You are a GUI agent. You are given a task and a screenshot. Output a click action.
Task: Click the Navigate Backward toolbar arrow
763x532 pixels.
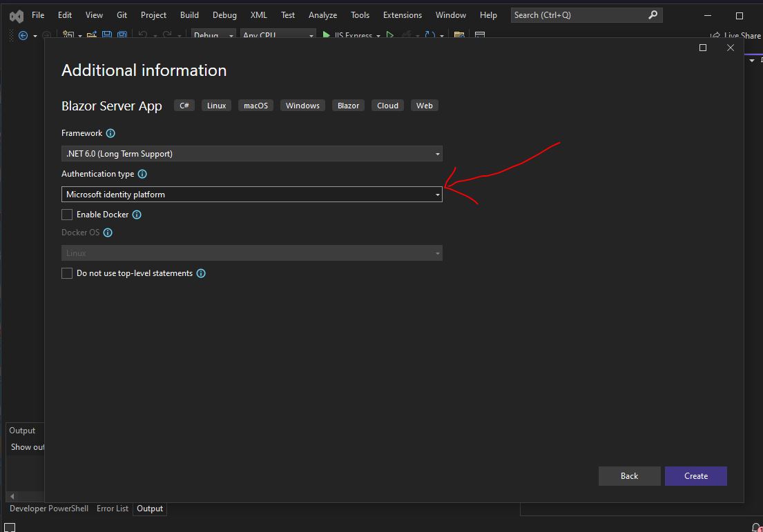click(x=23, y=35)
